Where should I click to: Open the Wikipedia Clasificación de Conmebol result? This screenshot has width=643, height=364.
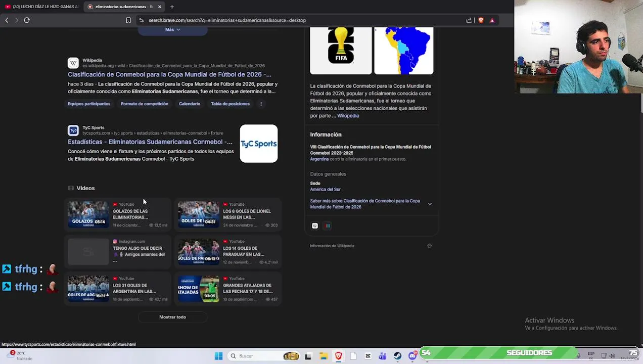169,74
